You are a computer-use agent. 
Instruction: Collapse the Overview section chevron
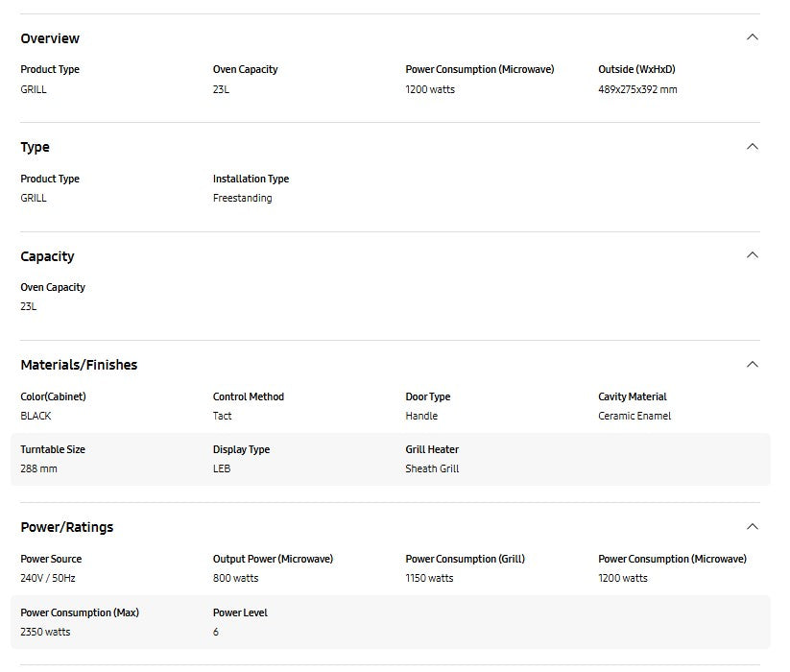coord(752,37)
